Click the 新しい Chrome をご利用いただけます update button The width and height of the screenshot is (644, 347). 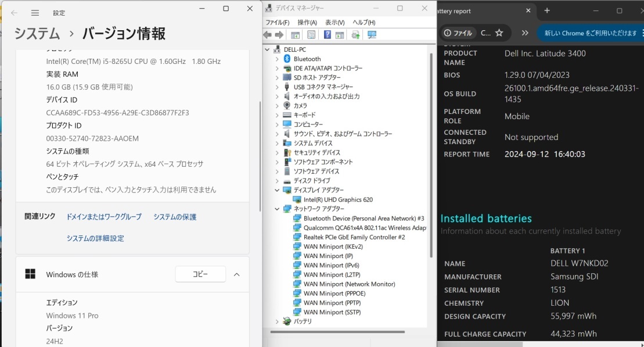590,33
